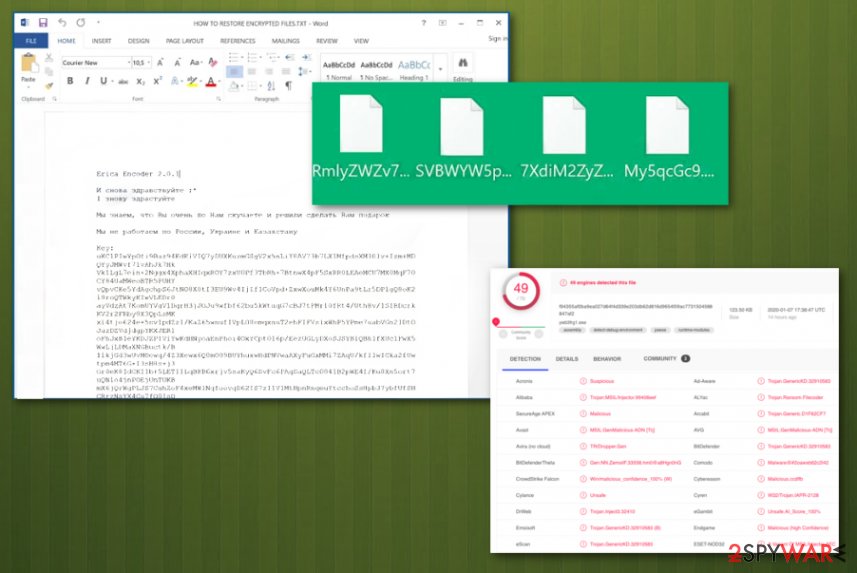Apply the Heading 1 style
The width and height of the screenshot is (857, 573).
[414, 69]
